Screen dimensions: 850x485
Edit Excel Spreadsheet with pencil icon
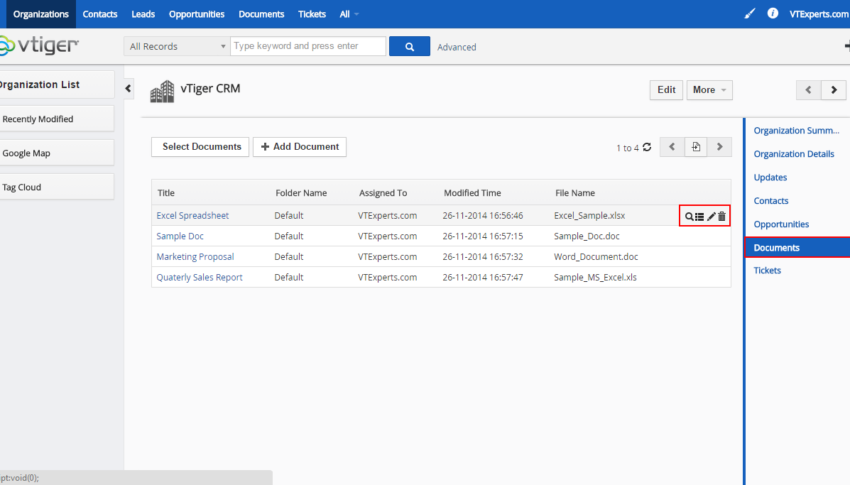pos(711,217)
